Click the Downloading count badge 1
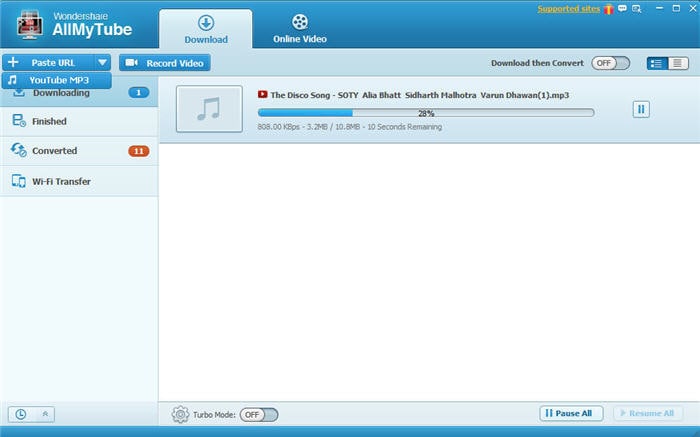The image size is (700, 437). tap(138, 93)
